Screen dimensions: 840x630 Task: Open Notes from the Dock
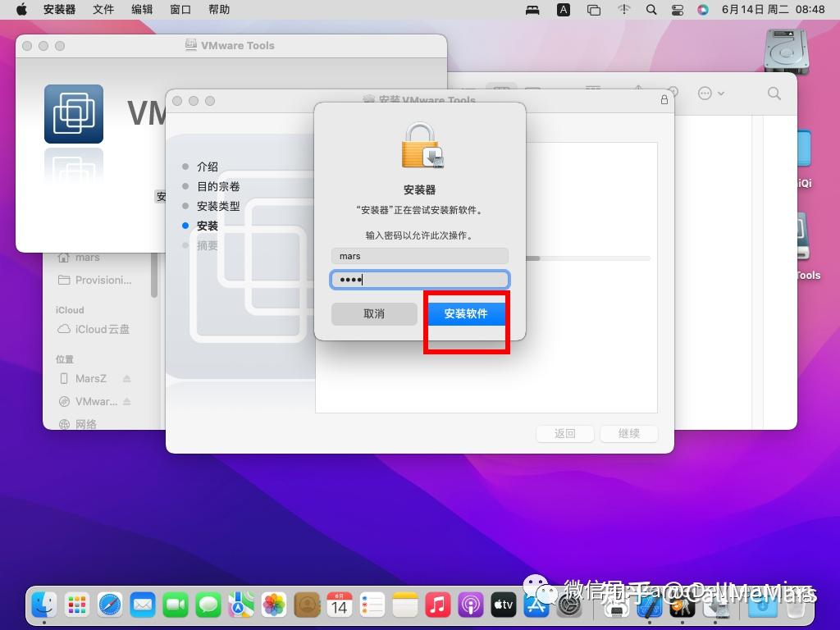(x=405, y=605)
